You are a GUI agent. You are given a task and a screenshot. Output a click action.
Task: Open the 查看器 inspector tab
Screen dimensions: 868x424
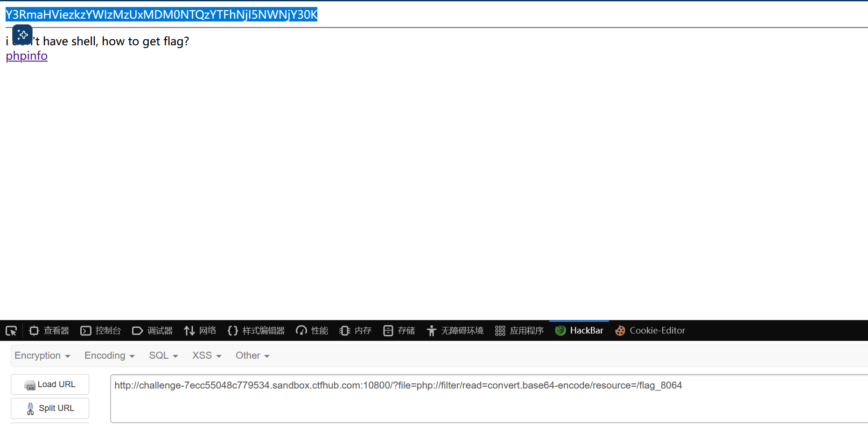(49, 331)
